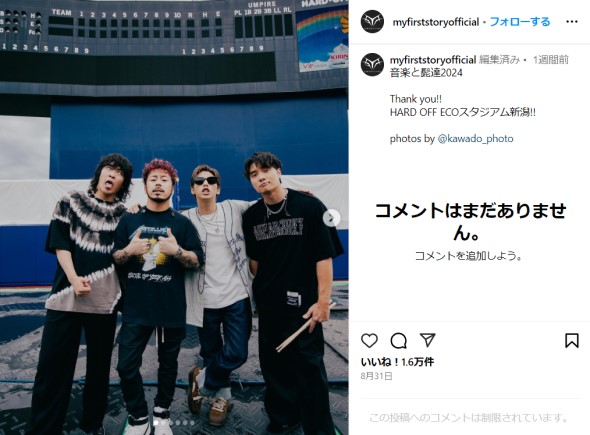Viewport: 590px width, 435px height.
Task: Open the myfirststoryofficial avatar in the header
Action: tap(372, 22)
